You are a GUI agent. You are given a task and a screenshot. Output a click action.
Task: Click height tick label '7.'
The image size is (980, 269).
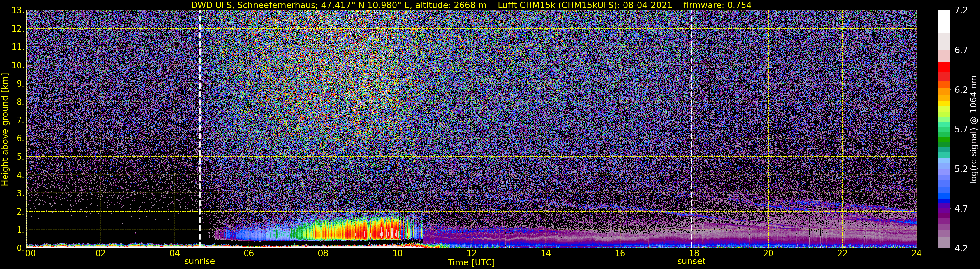20,120
